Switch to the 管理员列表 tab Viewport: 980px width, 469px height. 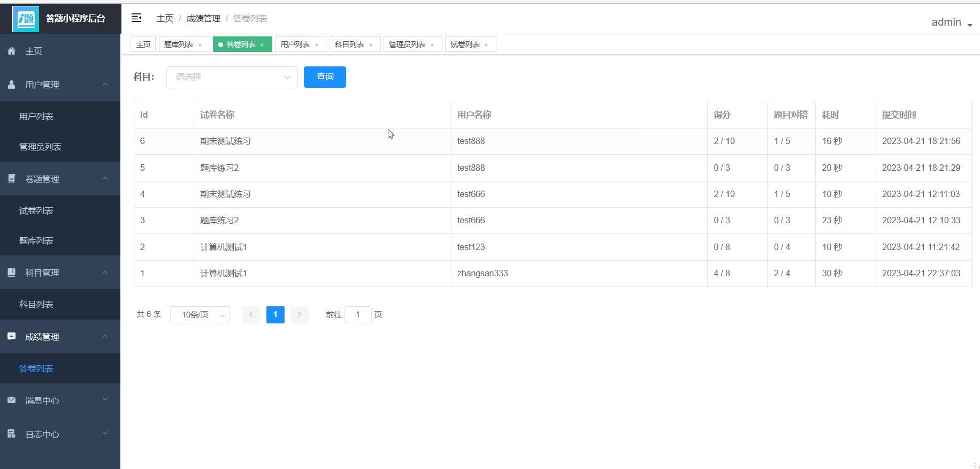point(407,44)
